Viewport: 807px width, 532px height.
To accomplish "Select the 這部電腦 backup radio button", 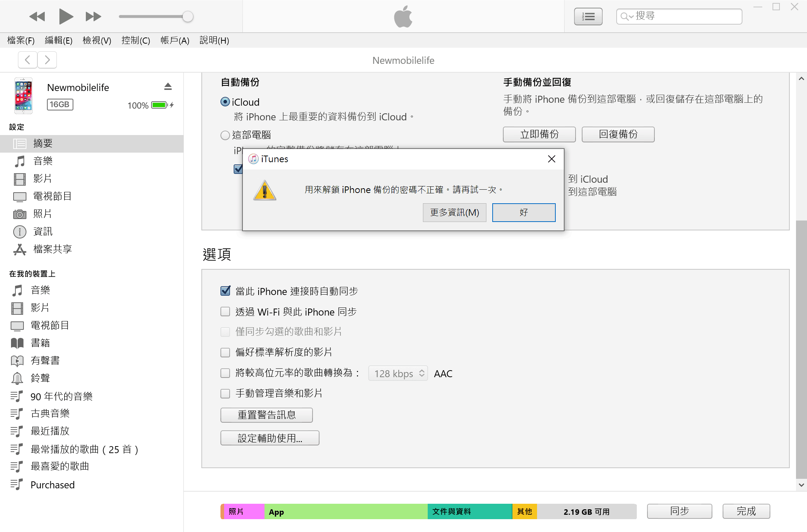I will pos(225,135).
